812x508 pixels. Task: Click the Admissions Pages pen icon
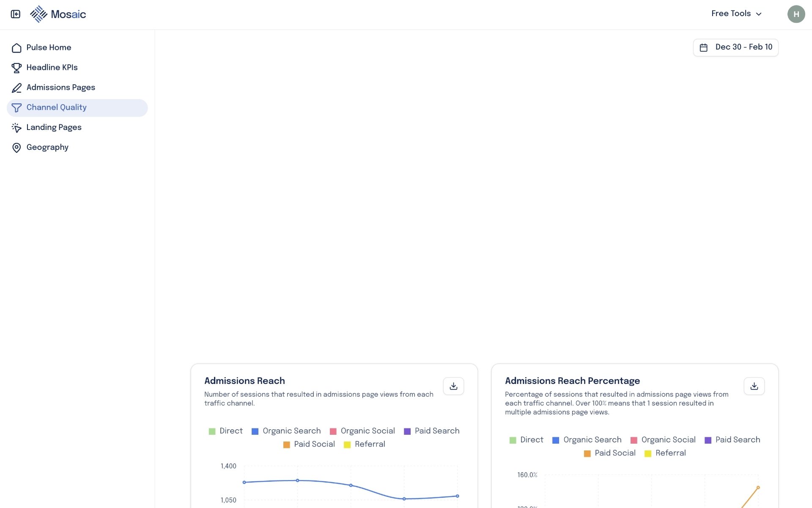click(16, 88)
